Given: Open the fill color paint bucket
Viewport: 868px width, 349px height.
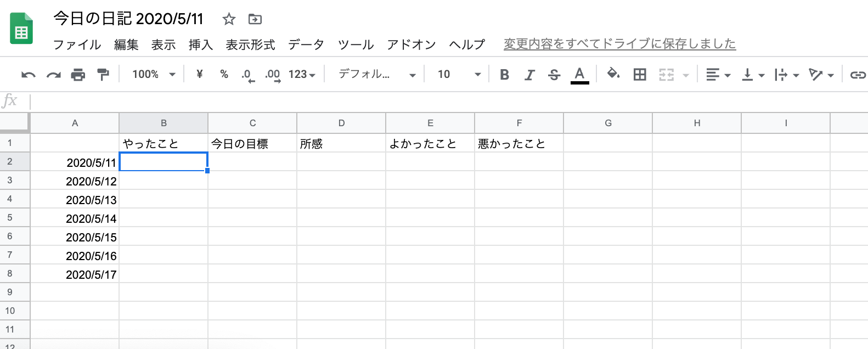Looking at the screenshot, I should tap(613, 74).
